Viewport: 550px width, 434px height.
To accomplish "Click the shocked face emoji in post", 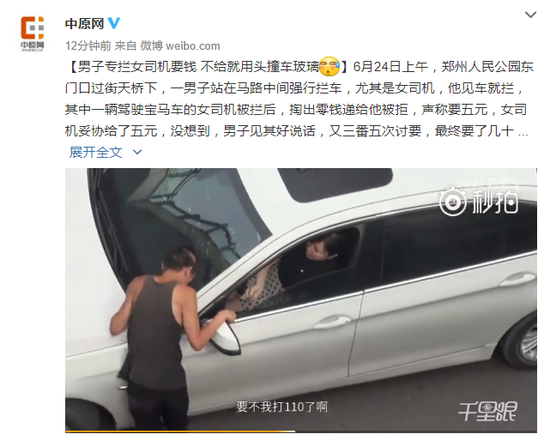I will click(329, 66).
